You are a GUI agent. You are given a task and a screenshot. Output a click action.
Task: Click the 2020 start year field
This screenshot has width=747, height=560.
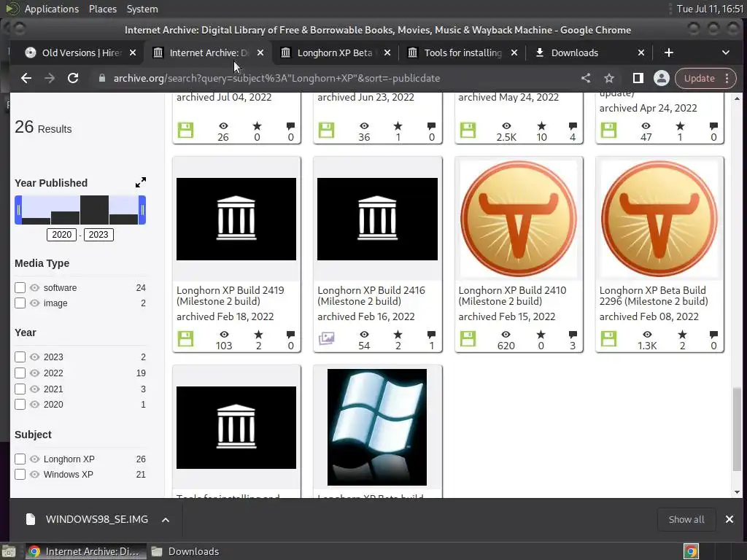click(61, 234)
